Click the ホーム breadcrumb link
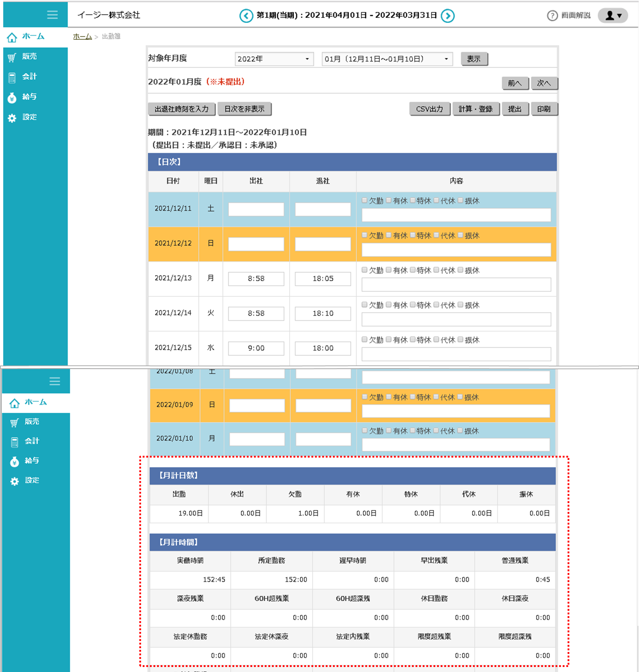Image resolution: width=639 pixels, height=672 pixels. pyautogui.click(x=82, y=37)
